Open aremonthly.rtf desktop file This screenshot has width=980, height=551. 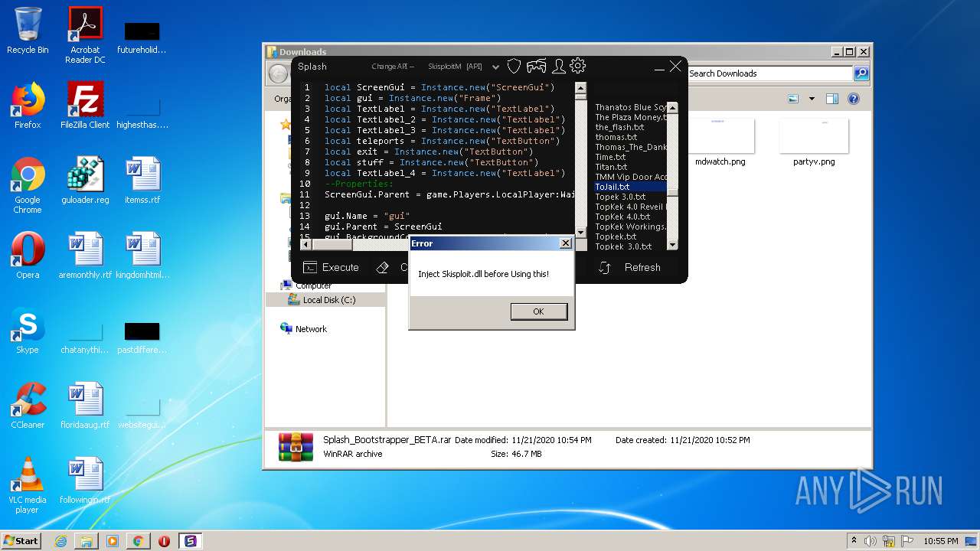(x=85, y=256)
